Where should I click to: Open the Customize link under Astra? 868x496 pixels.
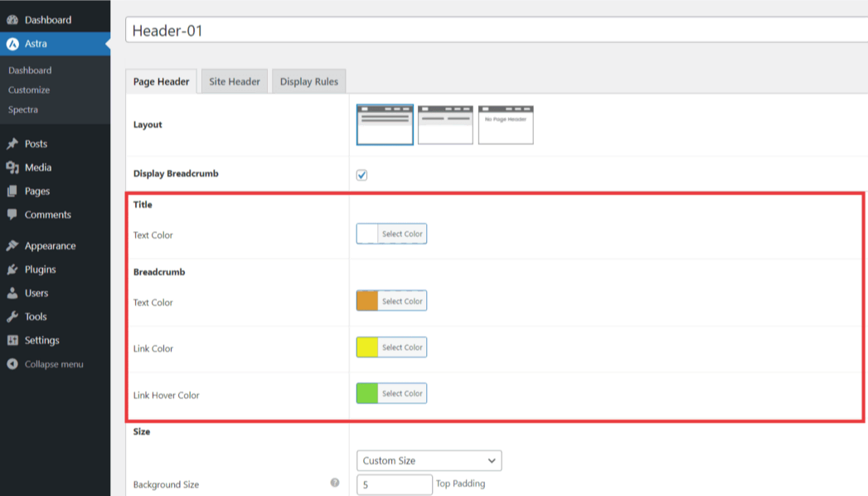[29, 90]
